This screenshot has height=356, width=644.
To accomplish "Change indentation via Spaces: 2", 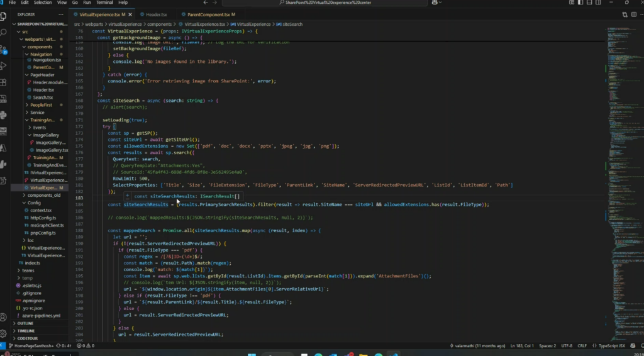I will pyautogui.click(x=548, y=346).
